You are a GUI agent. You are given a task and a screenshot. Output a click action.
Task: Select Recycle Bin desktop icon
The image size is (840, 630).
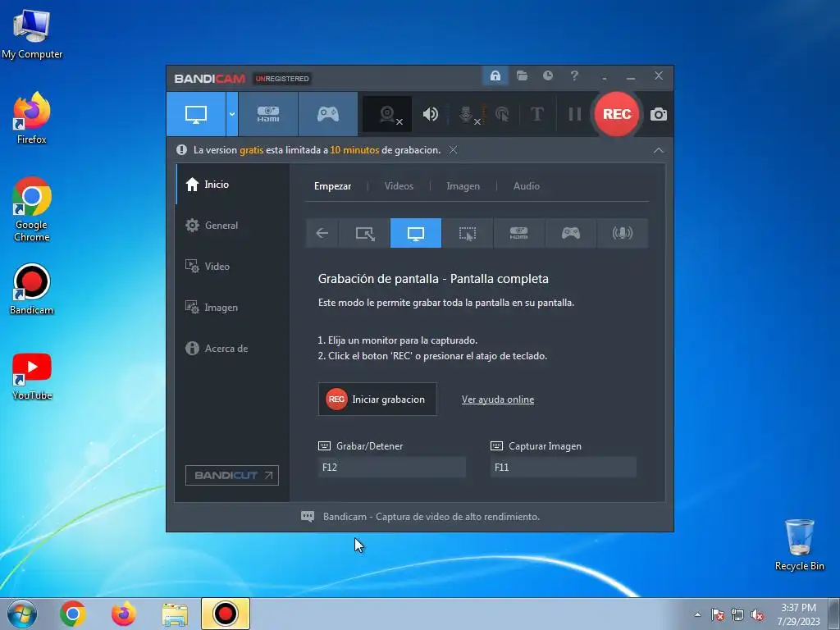(x=799, y=545)
